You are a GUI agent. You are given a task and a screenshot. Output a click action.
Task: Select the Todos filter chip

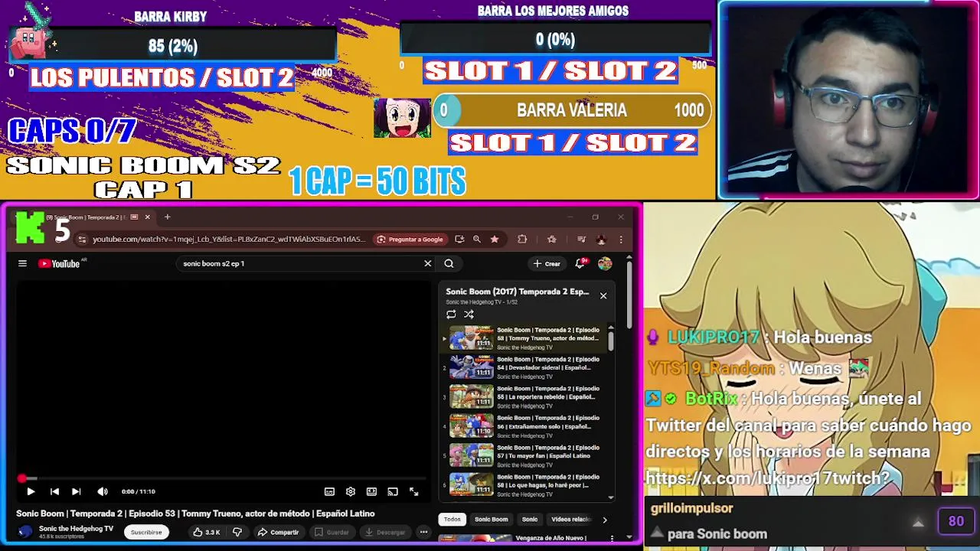[452, 519]
